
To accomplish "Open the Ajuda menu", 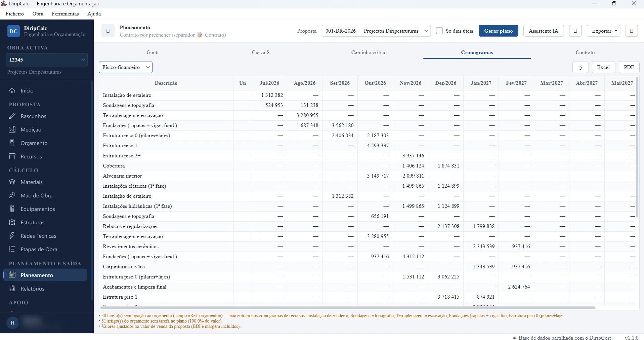I will (94, 14).
